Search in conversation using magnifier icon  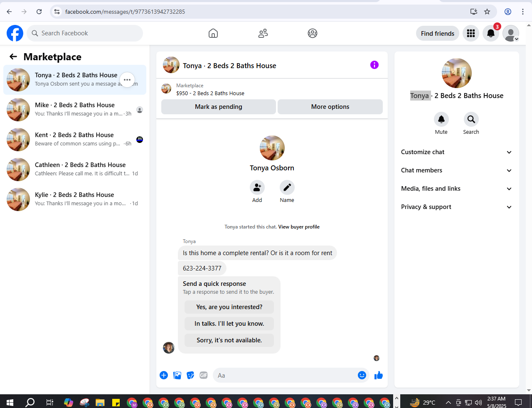pyautogui.click(x=471, y=119)
